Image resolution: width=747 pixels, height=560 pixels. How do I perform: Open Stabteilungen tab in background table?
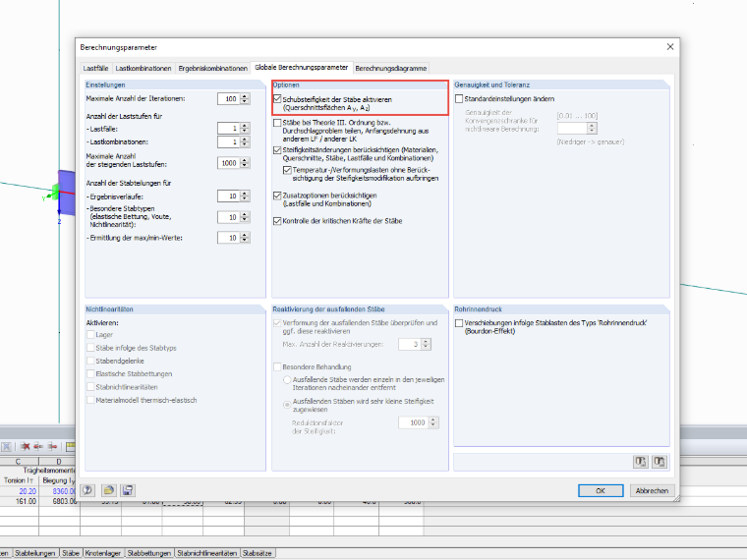point(34,553)
